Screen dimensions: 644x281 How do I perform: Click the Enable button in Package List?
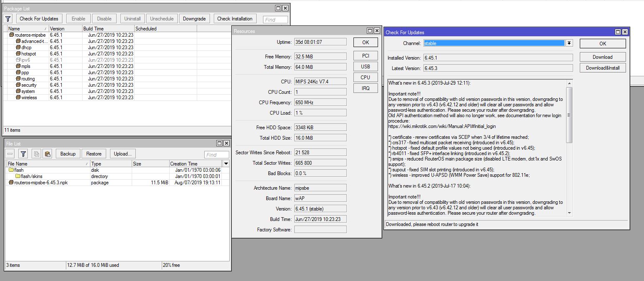click(x=78, y=19)
